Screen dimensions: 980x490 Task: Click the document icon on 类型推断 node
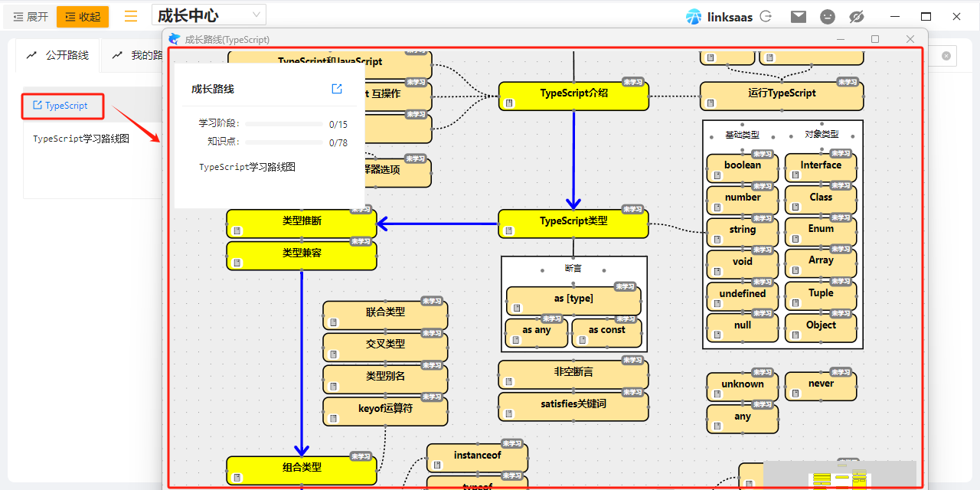tap(237, 230)
